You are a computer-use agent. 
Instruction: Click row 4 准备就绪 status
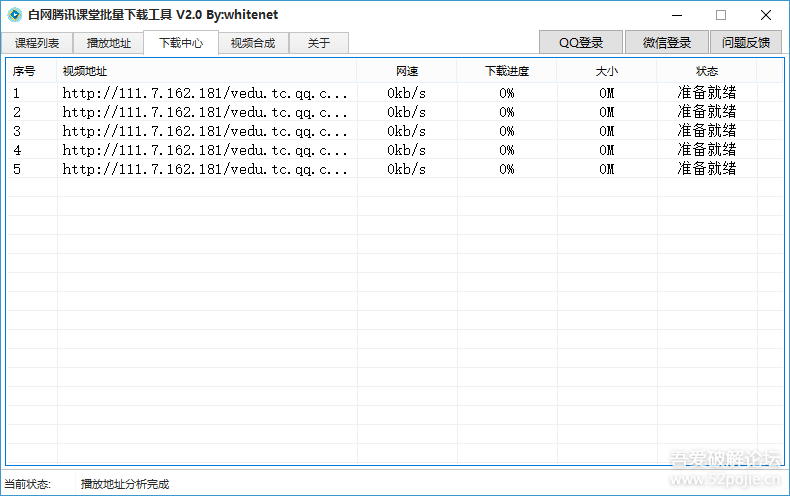click(x=707, y=150)
